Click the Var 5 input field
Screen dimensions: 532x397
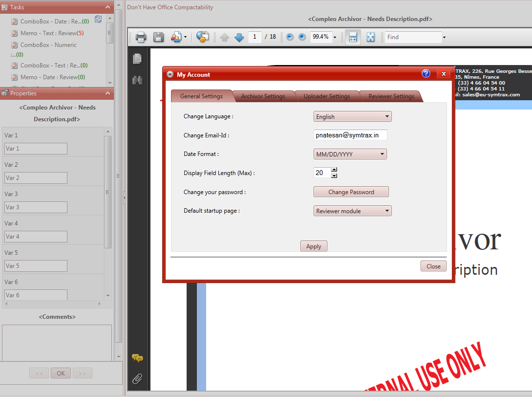point(36,266)
